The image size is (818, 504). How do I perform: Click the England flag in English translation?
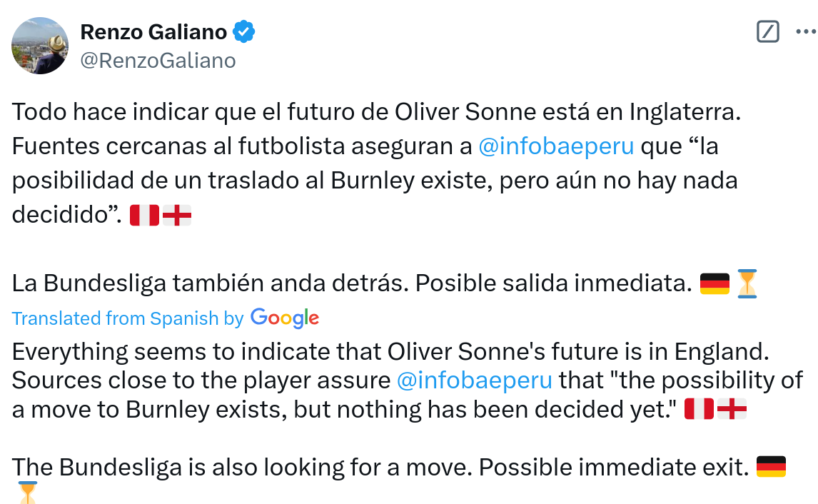(732, 410)
